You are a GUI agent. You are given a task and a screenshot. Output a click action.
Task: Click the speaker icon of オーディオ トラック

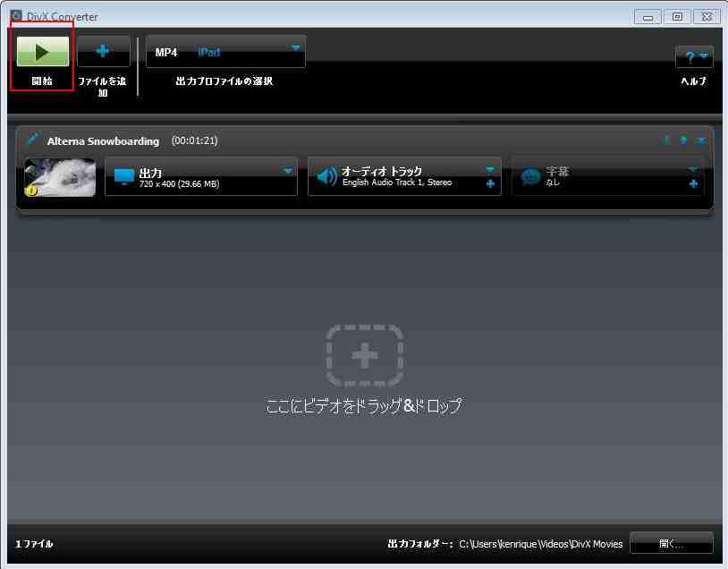(x=326, y=177)
